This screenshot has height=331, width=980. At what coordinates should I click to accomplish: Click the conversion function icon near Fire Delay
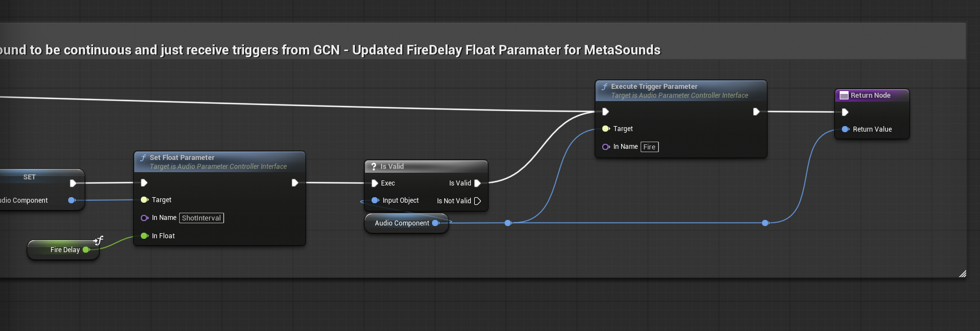click(x=99, y=240)
